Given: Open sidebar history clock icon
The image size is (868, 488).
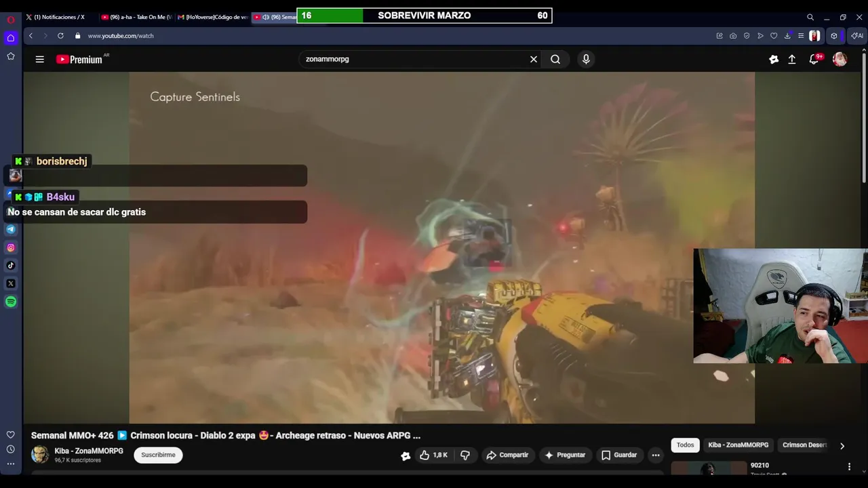Looking at the screenshot, I should (11, 449).
